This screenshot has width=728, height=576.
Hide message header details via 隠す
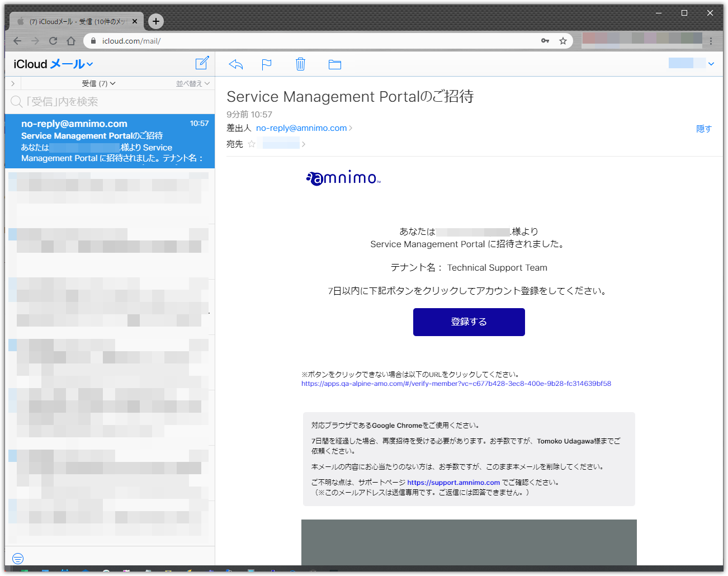pos(703,129)
